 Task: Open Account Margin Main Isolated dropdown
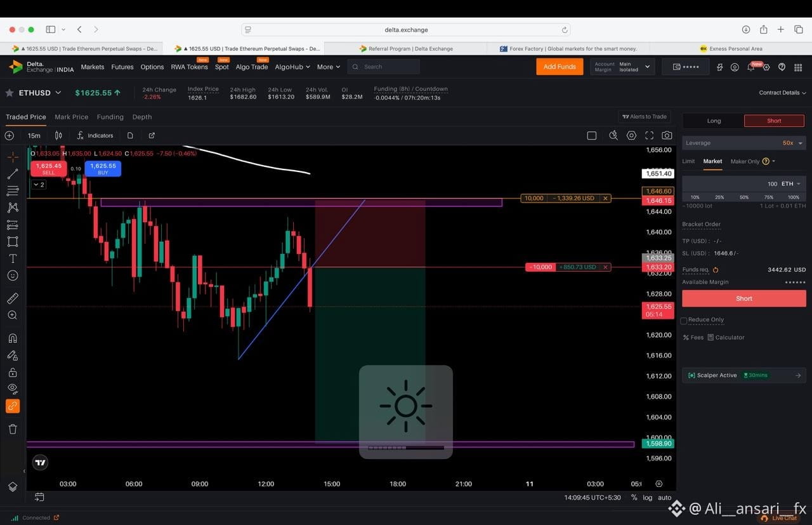pos(622,67)
